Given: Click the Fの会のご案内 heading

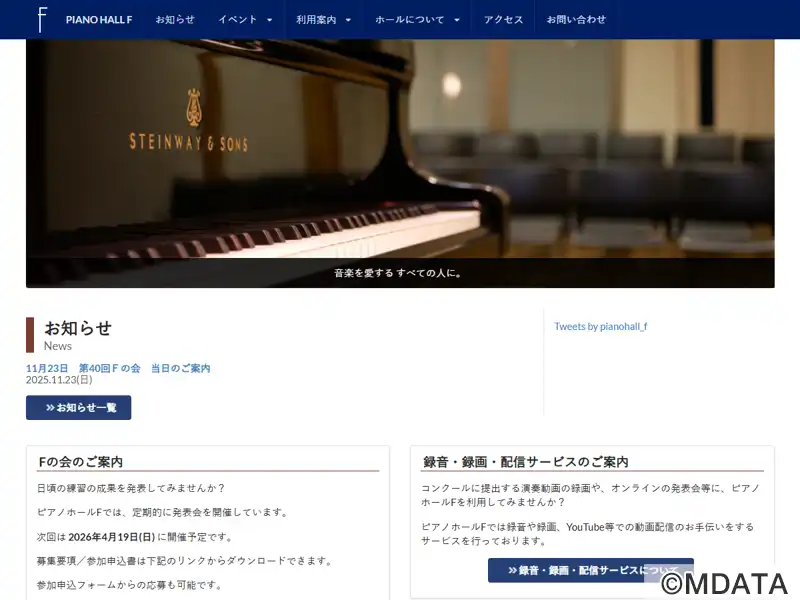Looking at the screenshot, I should coord(81,462).
